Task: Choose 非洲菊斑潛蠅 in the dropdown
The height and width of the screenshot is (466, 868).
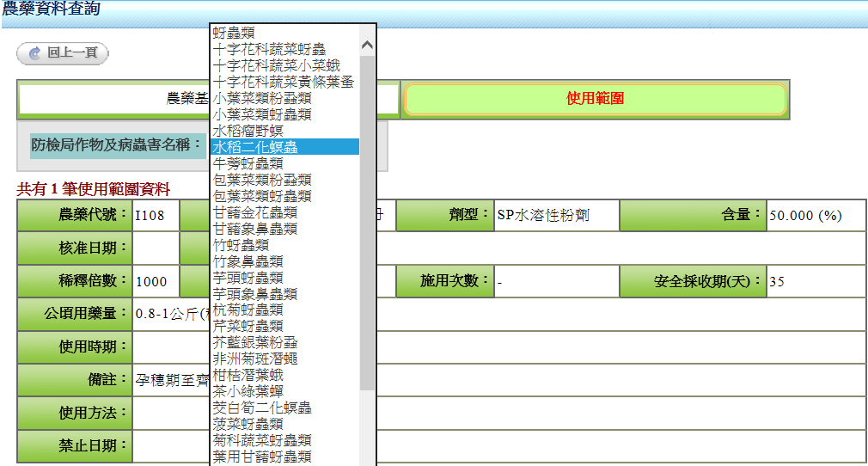Action: (x=254, y=359)
